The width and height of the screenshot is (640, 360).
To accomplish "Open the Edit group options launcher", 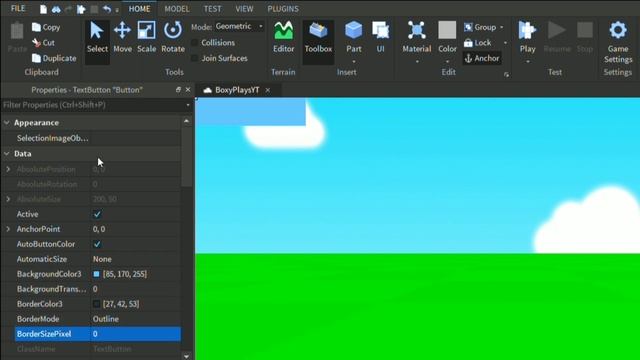I will (507, 74).
